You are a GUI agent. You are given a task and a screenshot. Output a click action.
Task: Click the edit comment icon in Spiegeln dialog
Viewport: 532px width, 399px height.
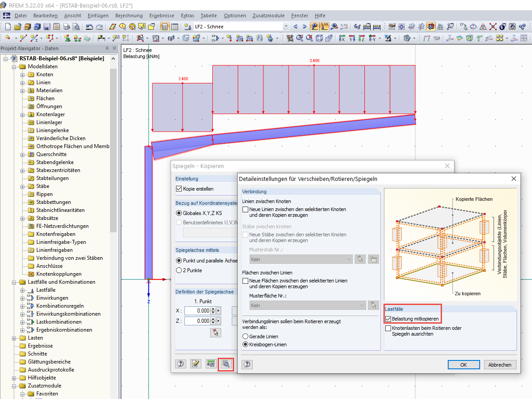pyautogui.click(x=196, y=364)
